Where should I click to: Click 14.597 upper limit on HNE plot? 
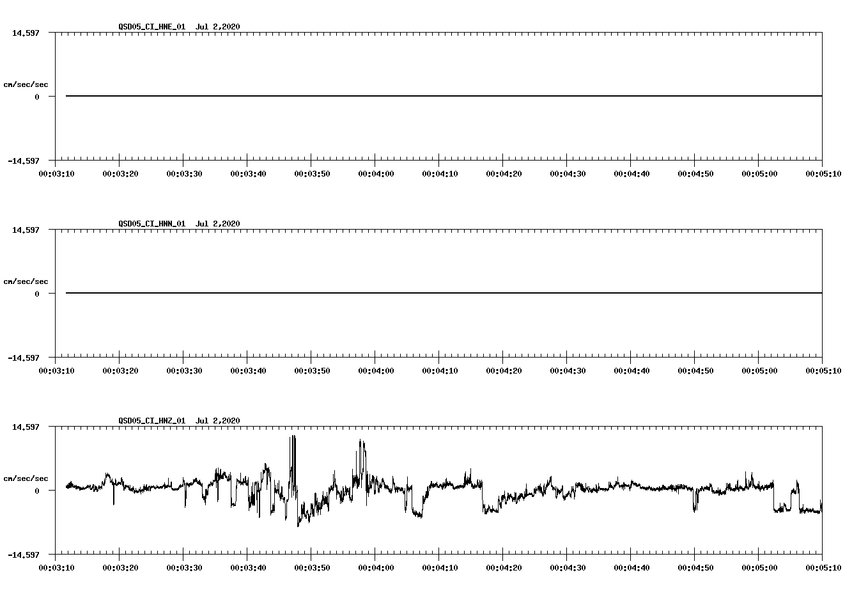pos(26,33)
